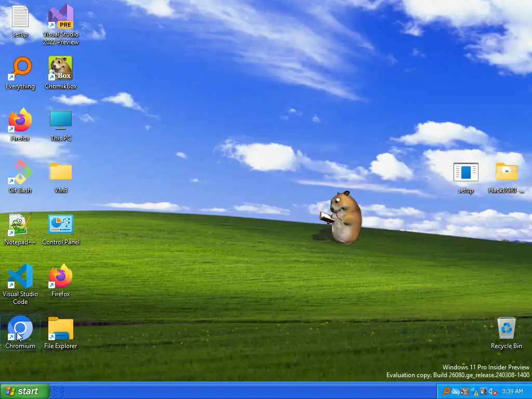This screenshot has width=532, height=399.
Task: Open the HackBGRT folder
Action: 506,177
